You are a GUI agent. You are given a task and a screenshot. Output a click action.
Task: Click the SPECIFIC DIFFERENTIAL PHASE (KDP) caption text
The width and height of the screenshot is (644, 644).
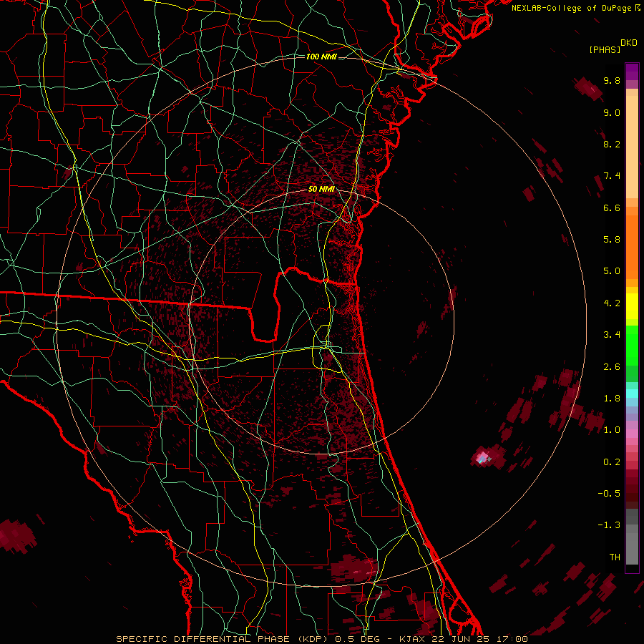(x=223, y=639)
